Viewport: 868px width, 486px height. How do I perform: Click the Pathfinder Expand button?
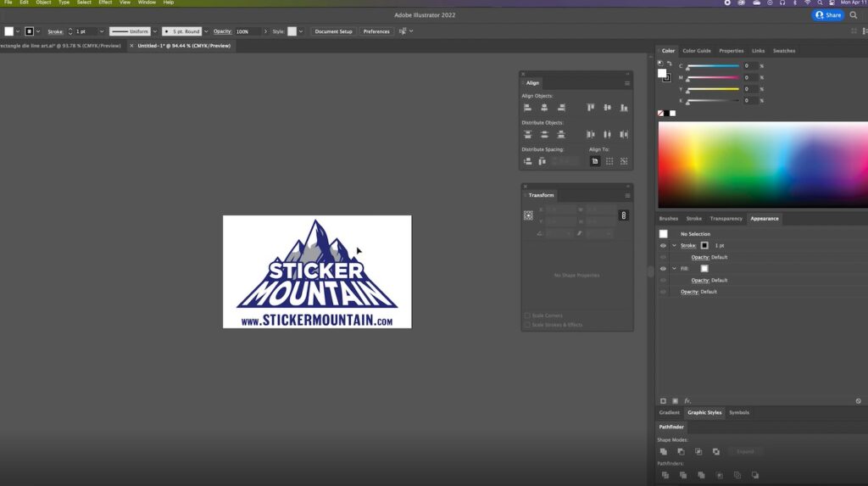[x=745, y=451]
